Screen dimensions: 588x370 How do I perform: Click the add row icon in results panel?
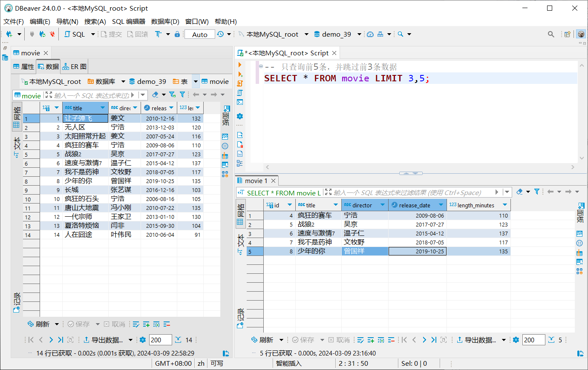[x=371, y=340]
